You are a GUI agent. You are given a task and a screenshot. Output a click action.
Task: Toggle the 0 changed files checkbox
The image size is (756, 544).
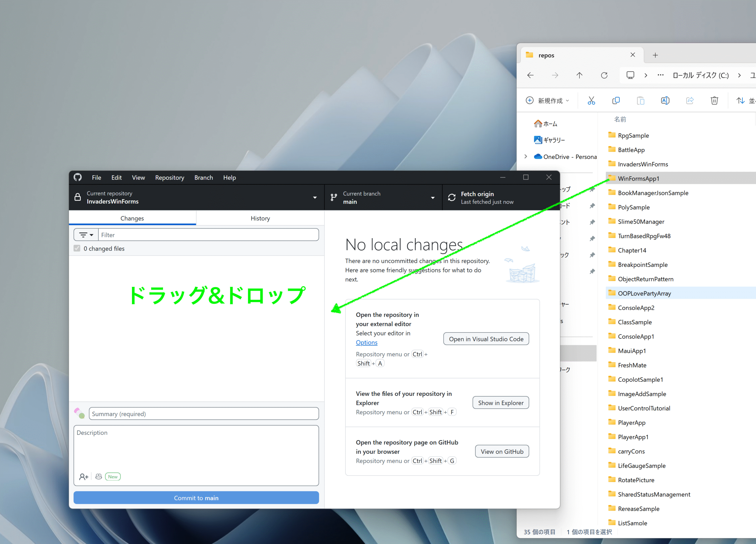tap(77, 249)
